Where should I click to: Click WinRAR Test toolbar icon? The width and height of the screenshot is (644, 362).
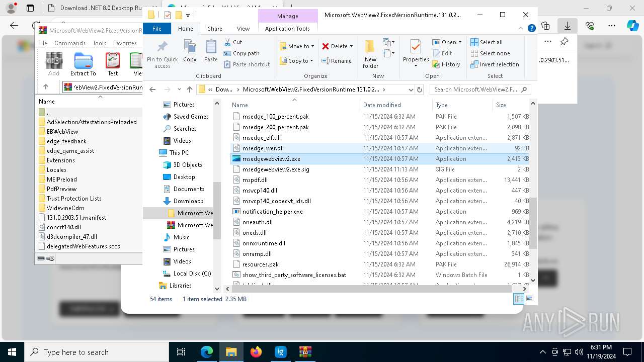[x=113, y=64]
